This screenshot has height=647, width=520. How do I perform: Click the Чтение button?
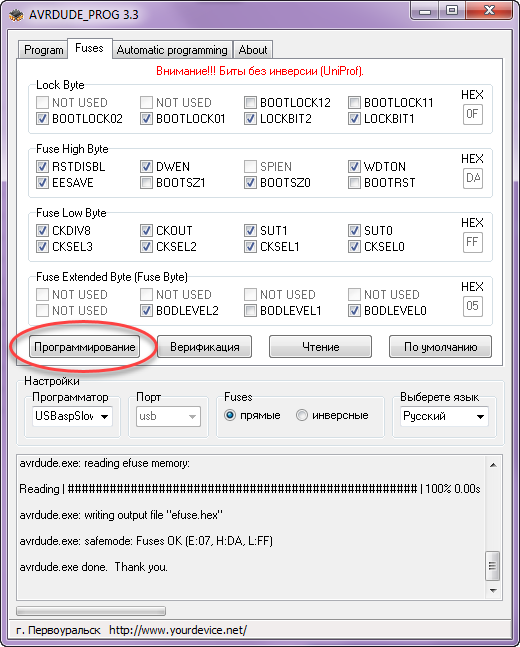click(x=320, y=347)
